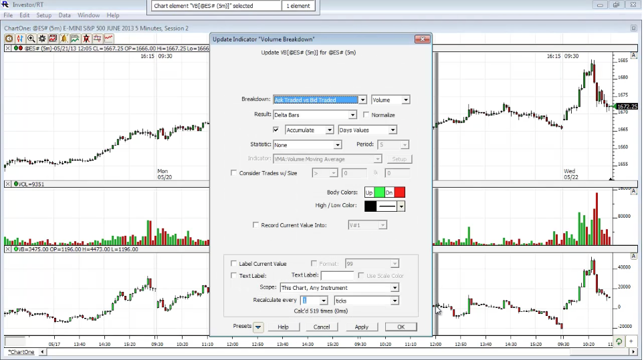The image size is (644, 360).
Task: Click the Apply button
Action: pyautogui.click(x=361, y=327)
